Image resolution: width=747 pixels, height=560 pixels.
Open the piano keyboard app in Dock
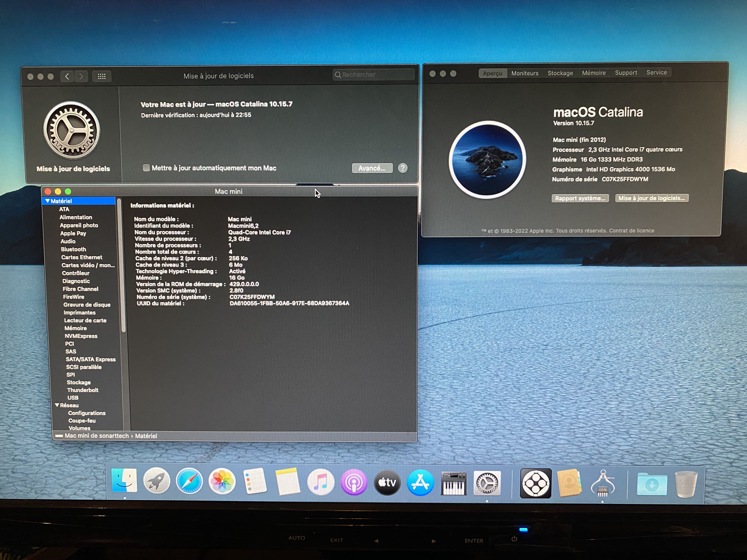454,483
